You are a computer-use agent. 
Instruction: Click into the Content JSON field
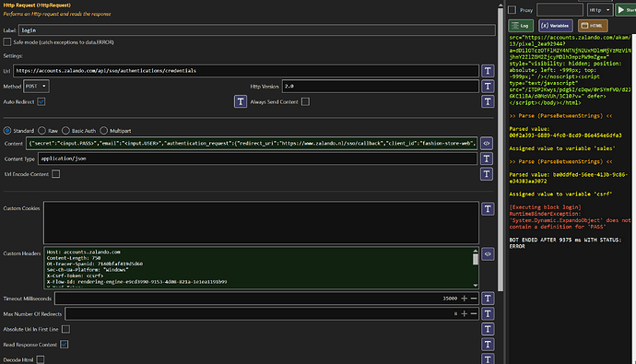click(252, 143)
